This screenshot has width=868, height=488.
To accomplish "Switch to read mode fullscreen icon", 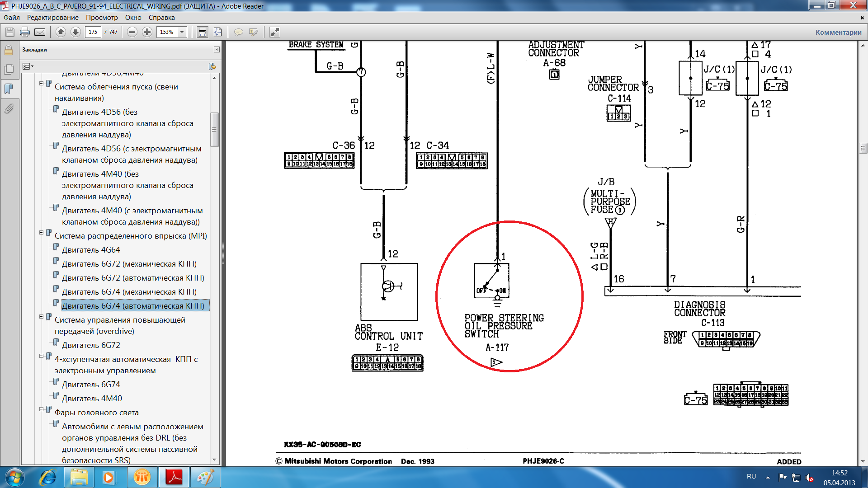I will (x=274, y=32).
